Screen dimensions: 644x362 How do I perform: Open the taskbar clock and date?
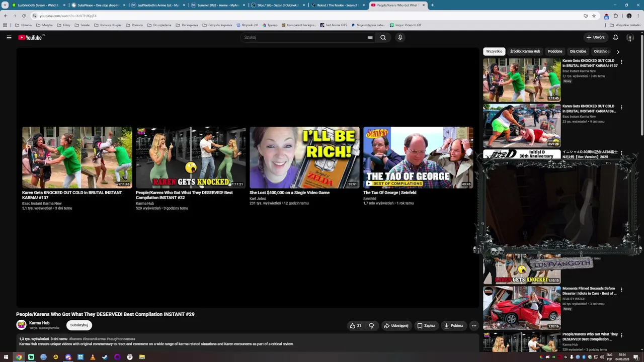[622, 357]
